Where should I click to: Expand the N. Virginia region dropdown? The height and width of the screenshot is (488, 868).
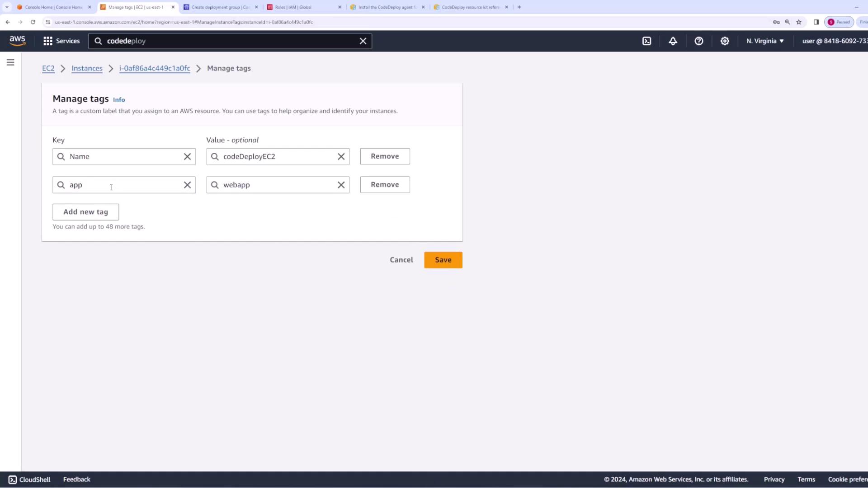[765, 41]
